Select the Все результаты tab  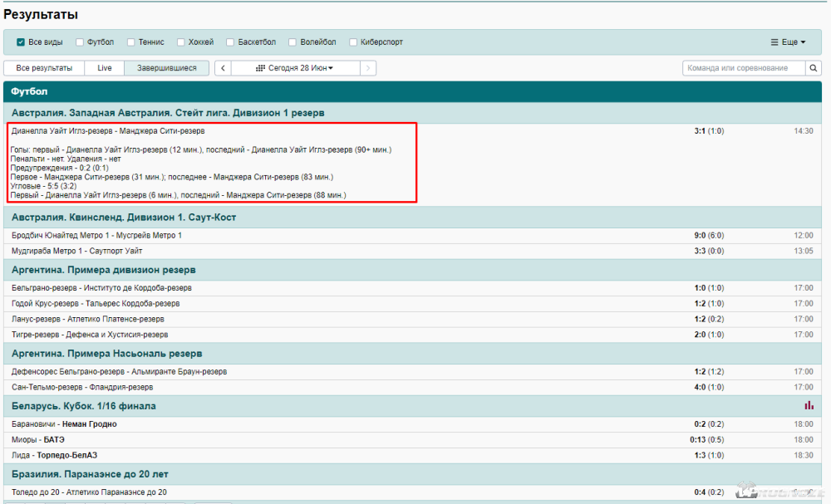(44, 68)
